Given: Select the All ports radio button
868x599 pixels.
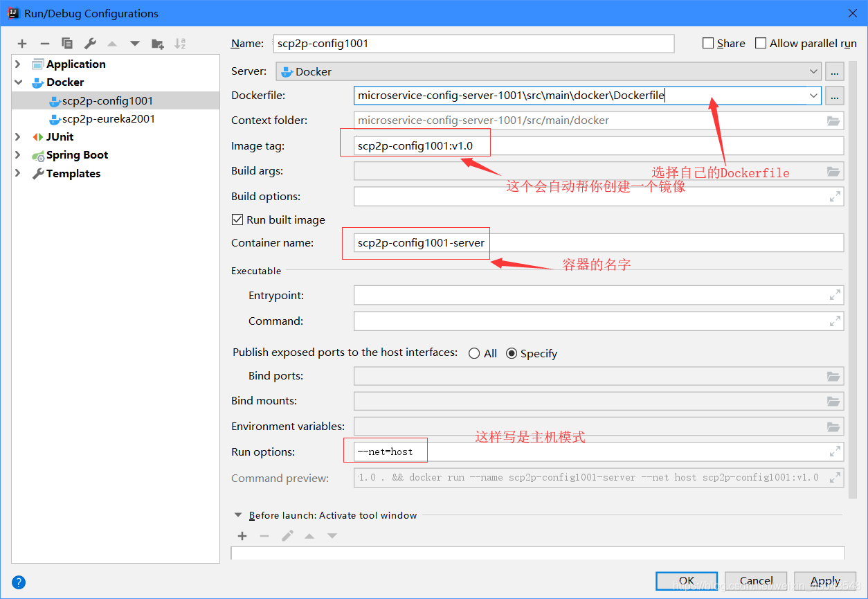Looking at the screenshot, I should click(474, 353).
